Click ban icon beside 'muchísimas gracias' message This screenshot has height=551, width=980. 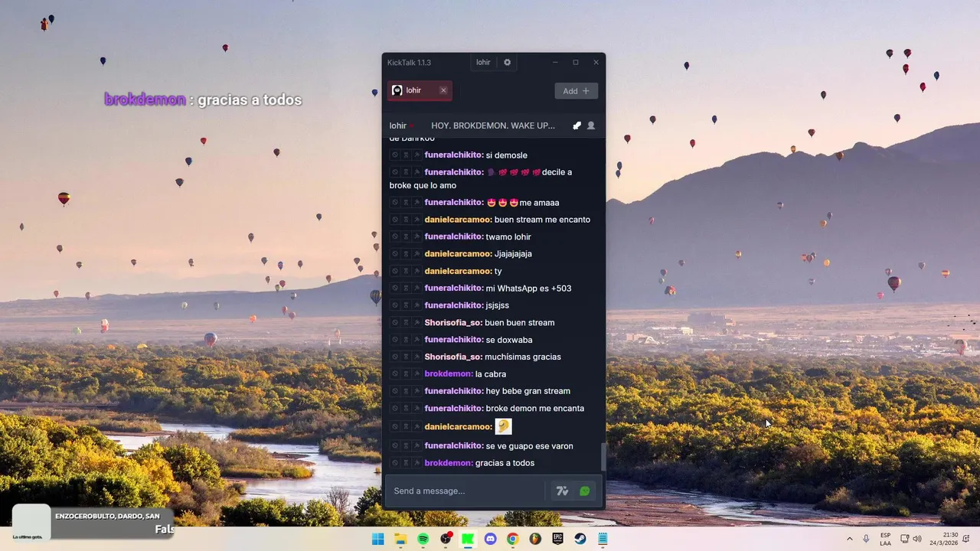[x=395, y=357]
